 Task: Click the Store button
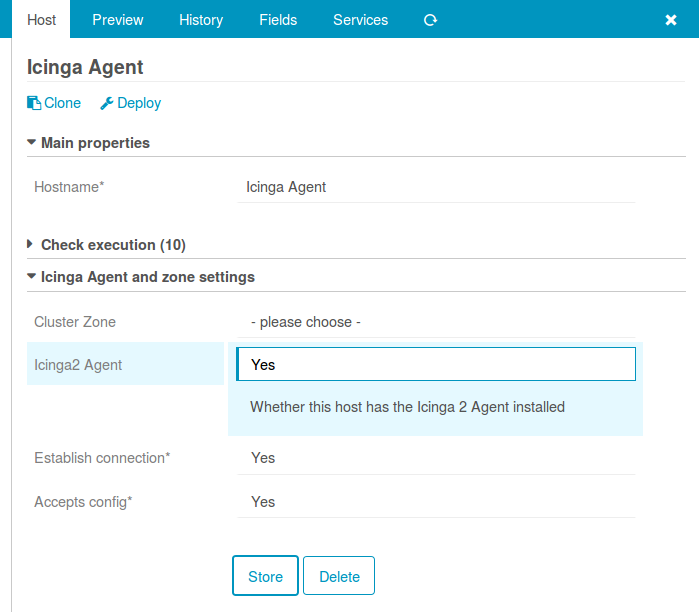(x=265, y=576)
